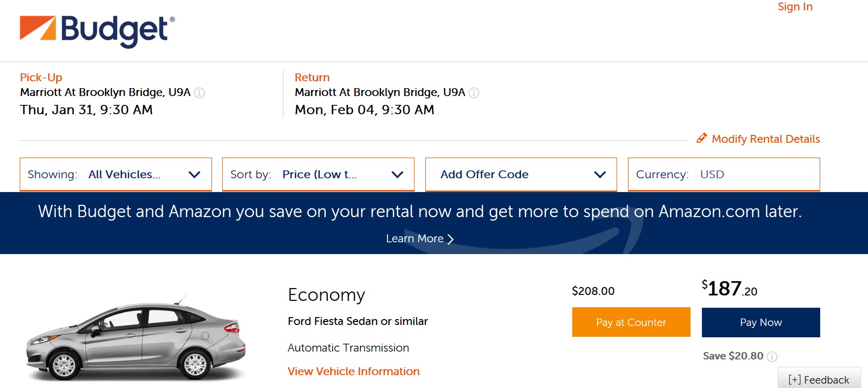Open View Vehicle Information
Screen dimensions: 868x388
[353, 371]
